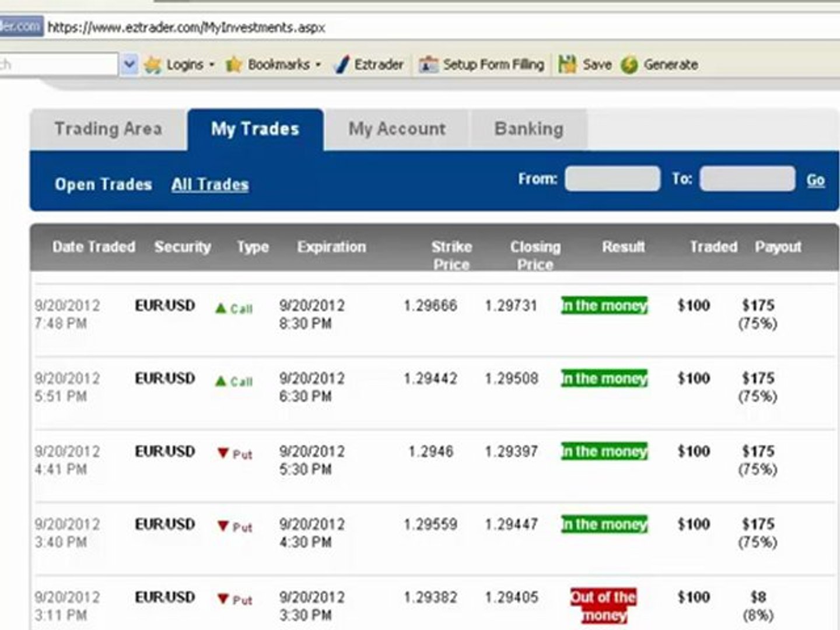Click red Put arrow for 4:41 PM trade
The width and height of the screenshot is (840, 630).
point(223,453)
